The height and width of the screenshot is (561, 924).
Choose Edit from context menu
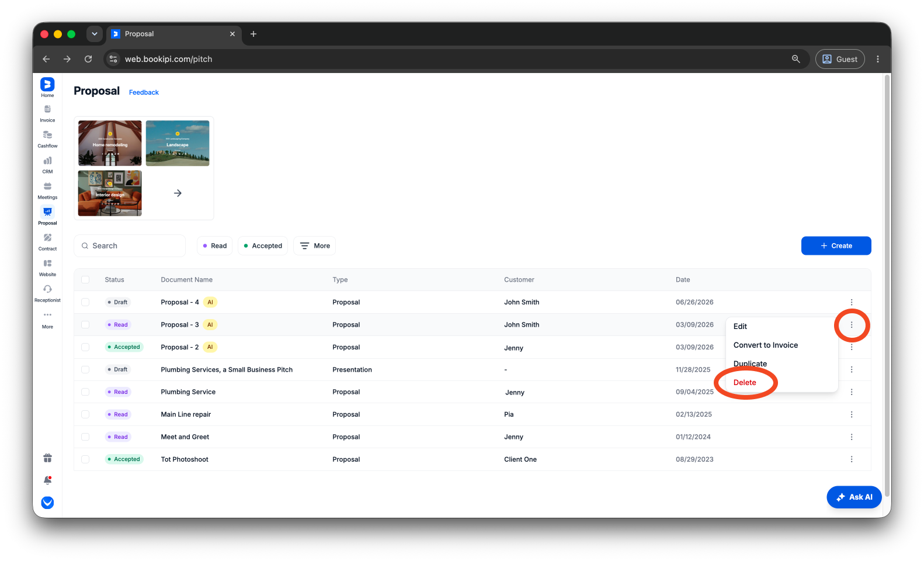[781, 327]
